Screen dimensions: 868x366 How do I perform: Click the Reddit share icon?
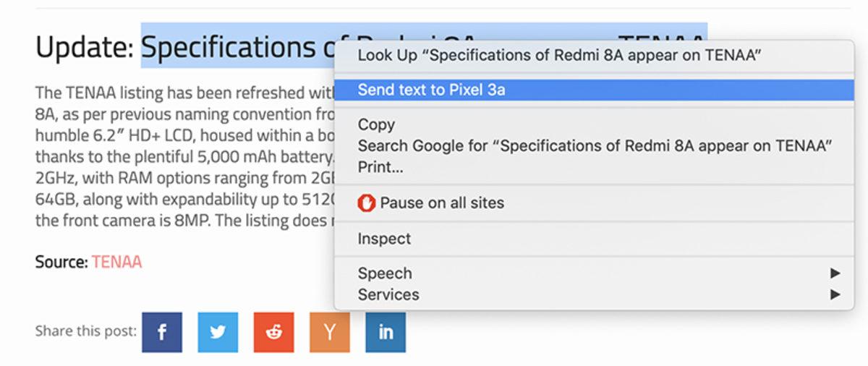point(273,332)
